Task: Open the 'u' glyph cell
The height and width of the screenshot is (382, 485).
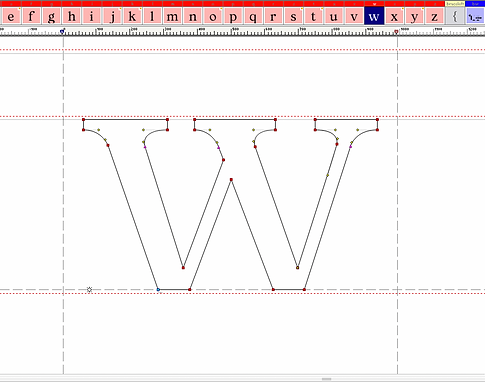Action: 334,16
